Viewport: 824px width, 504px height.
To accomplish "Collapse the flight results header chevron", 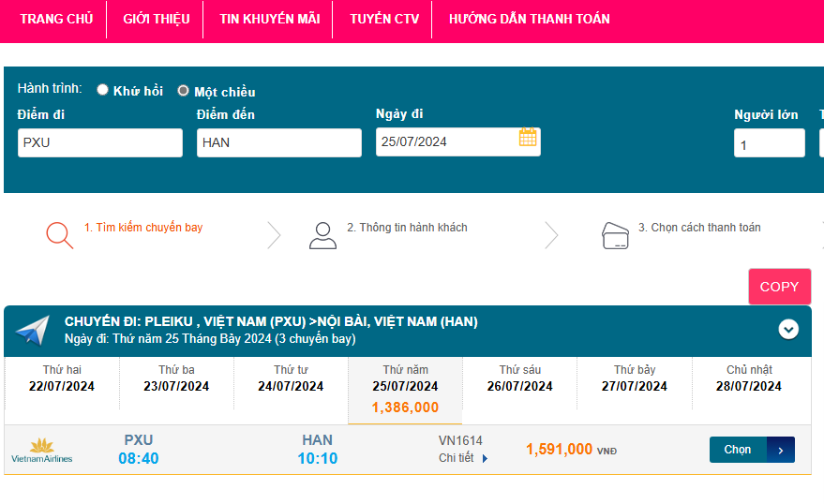I will [x=788, y=329].
